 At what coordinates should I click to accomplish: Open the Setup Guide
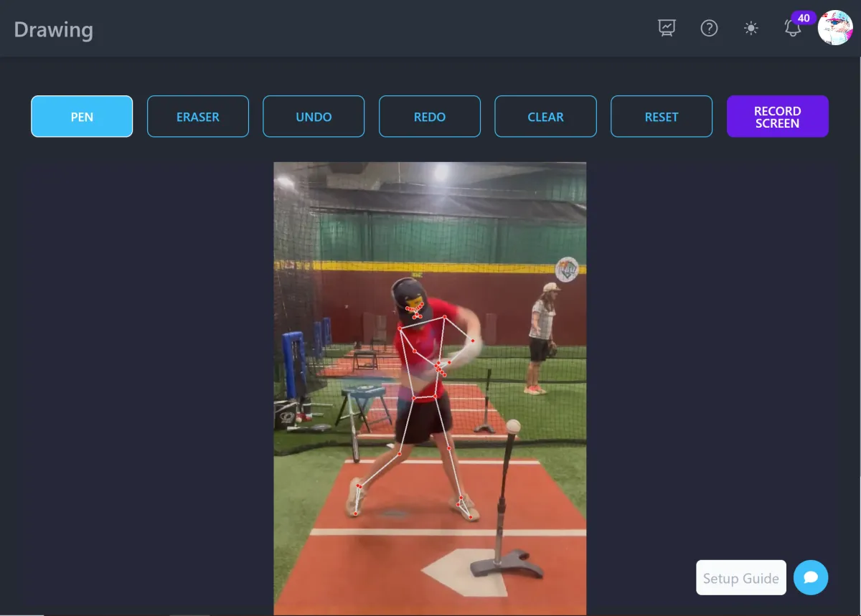click(x=741, y=578)
